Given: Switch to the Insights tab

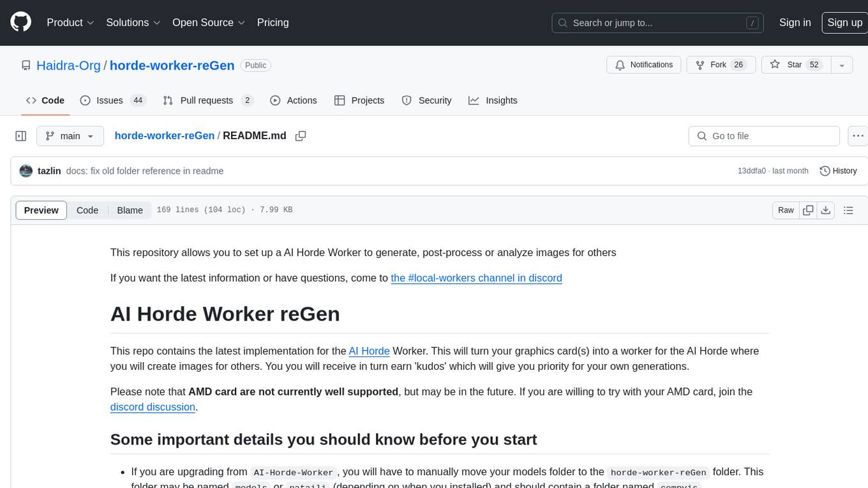Looking at the screenshot, I should coord(493,100).
